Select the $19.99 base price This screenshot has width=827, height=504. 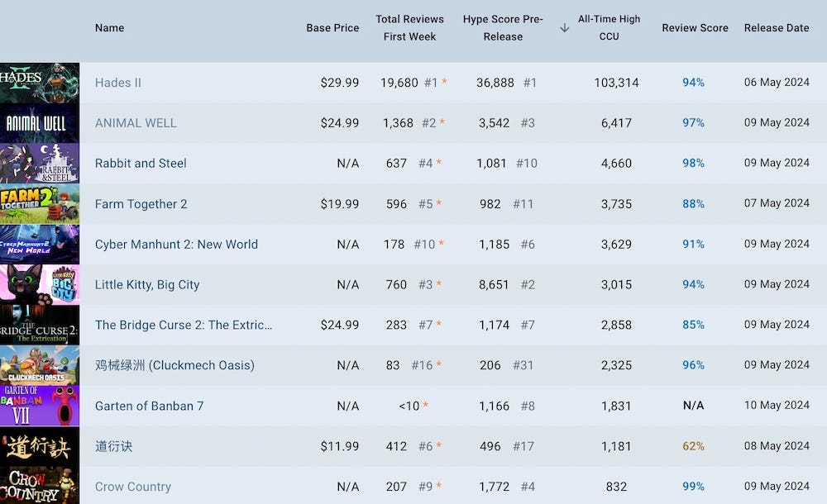pyautogui.click(x=340, y=204)
